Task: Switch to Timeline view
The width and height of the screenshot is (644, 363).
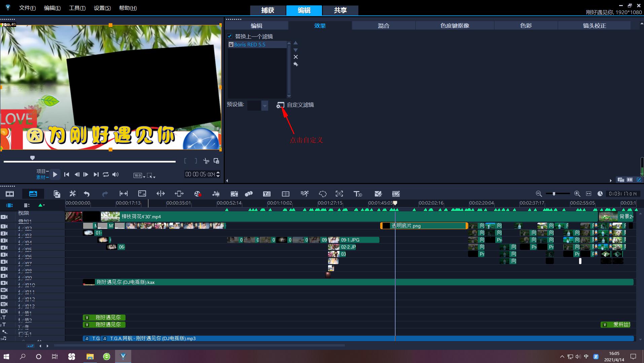Action: (x=33, y=194)
